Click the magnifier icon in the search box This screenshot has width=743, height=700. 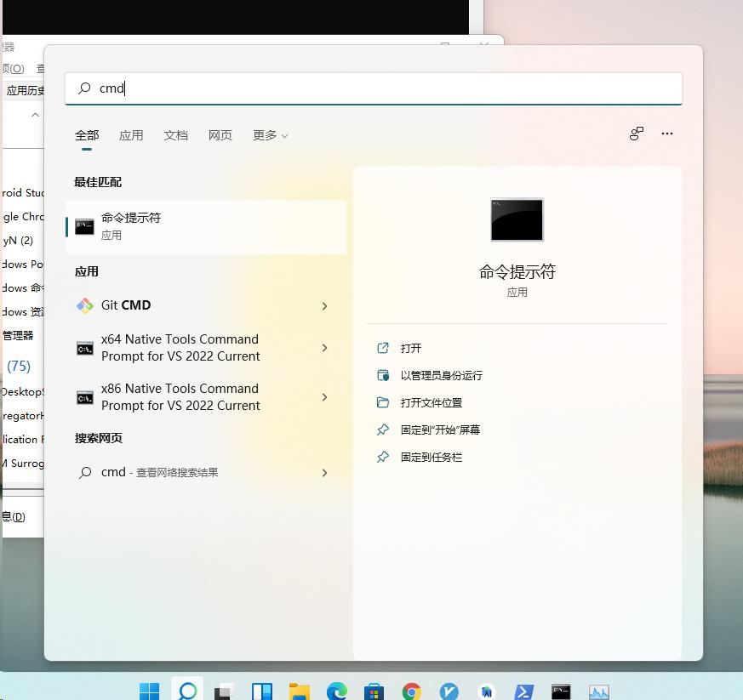click(84, 88)
